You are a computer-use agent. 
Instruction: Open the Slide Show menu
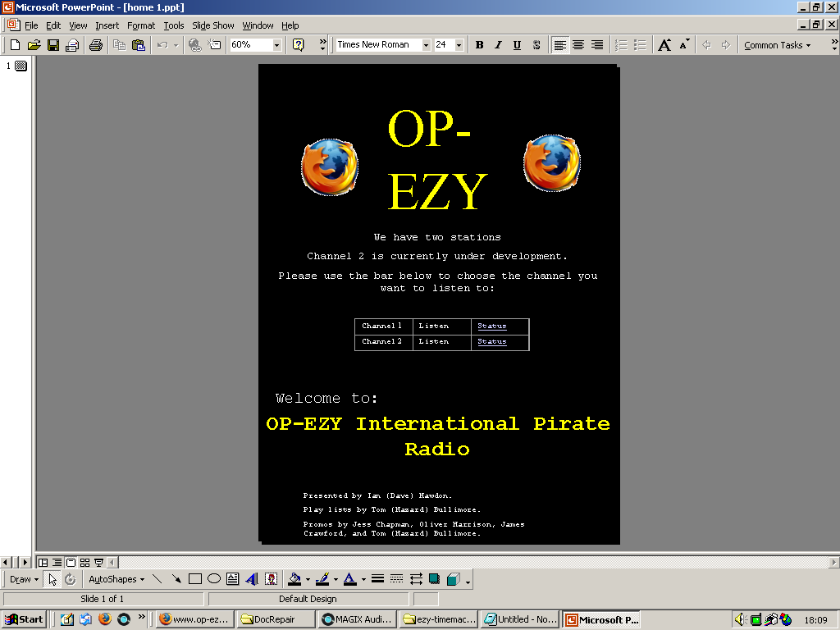click(x=212, y=25)
